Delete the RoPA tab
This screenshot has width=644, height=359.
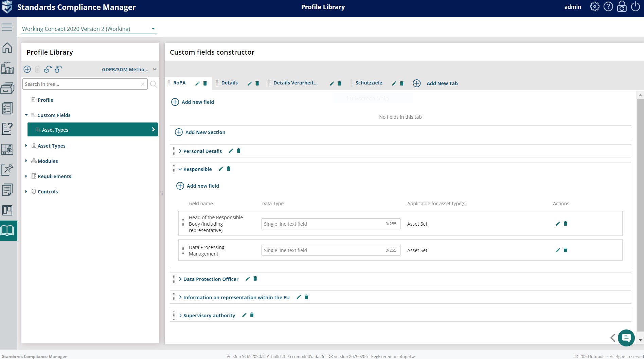tap(205, 83)
